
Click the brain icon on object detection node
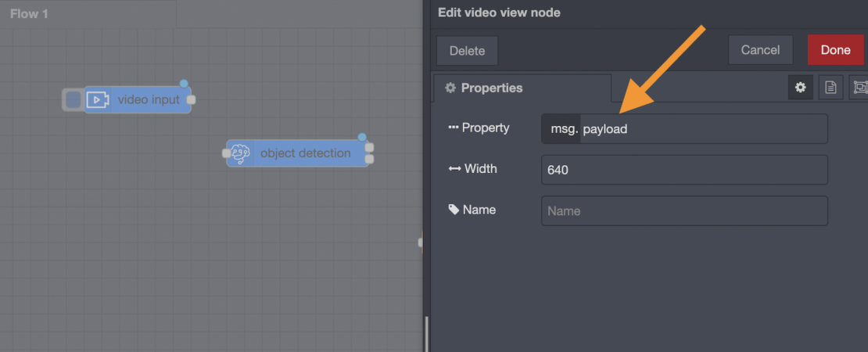(x=241, y=153)
